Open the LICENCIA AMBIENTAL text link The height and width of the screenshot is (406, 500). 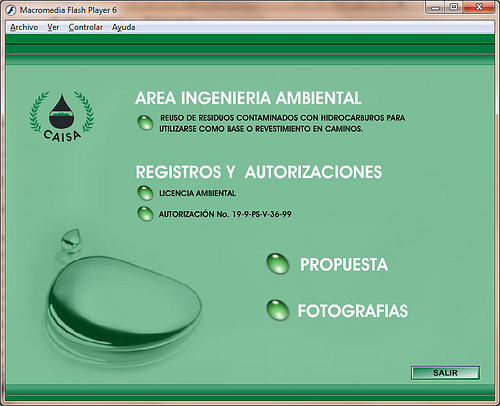point(197,193)
